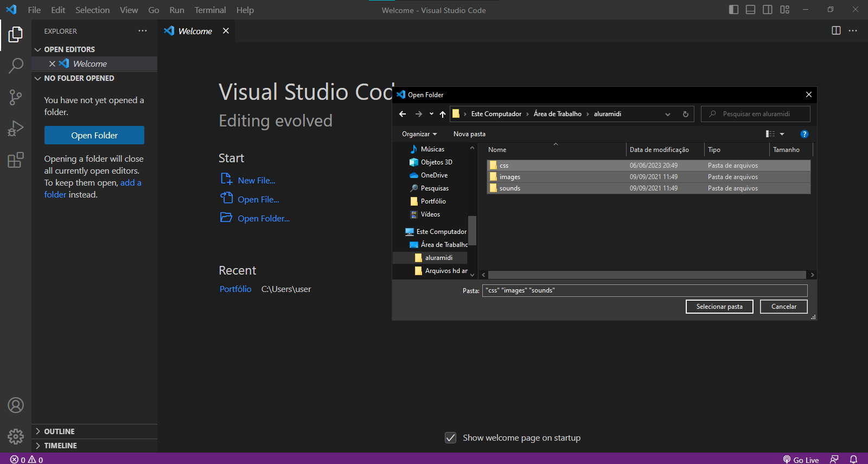The height and width of the screenshot is (464, 868).
Task: Select the css folder row
Action: pyautogui.click(x=649, y=166)
